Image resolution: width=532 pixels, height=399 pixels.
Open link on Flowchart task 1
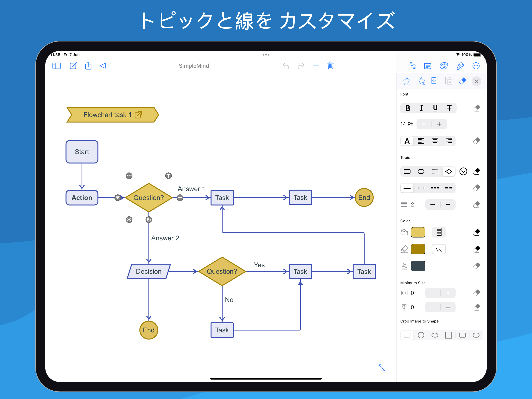[x=138, y=115]
